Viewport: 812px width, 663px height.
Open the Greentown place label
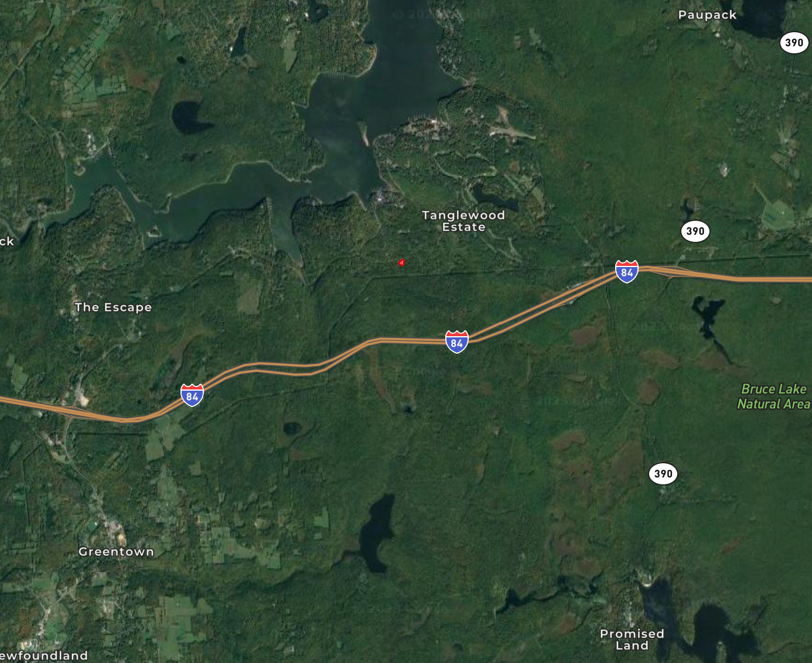coord(116,552)
